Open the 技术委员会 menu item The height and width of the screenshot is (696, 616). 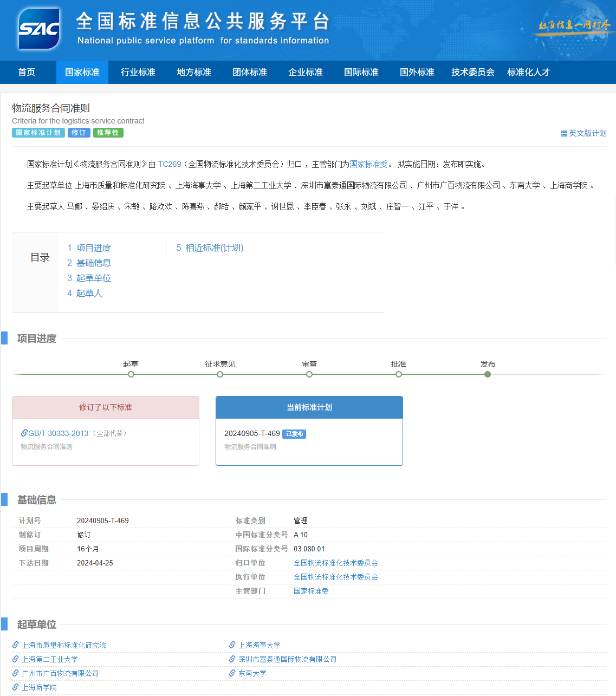[x=472, y=72]
